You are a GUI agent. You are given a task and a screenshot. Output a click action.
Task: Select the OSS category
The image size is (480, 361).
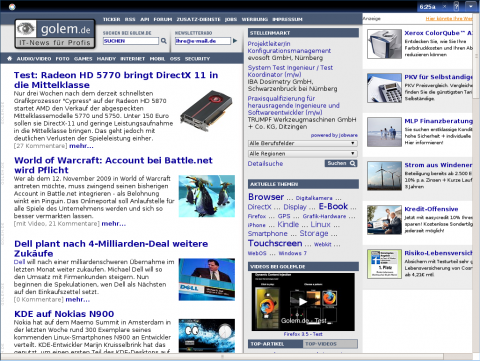click(x=175, y=59)
